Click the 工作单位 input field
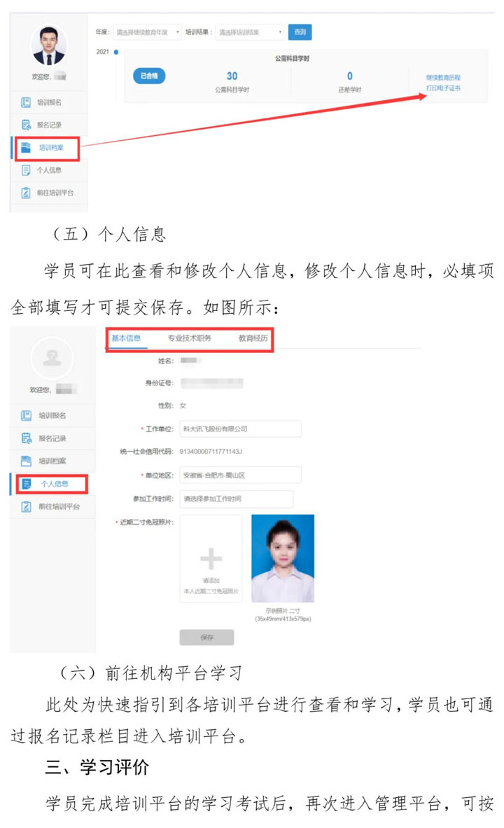This screenshot has height=828, width=504. click(x=239, y=429)
